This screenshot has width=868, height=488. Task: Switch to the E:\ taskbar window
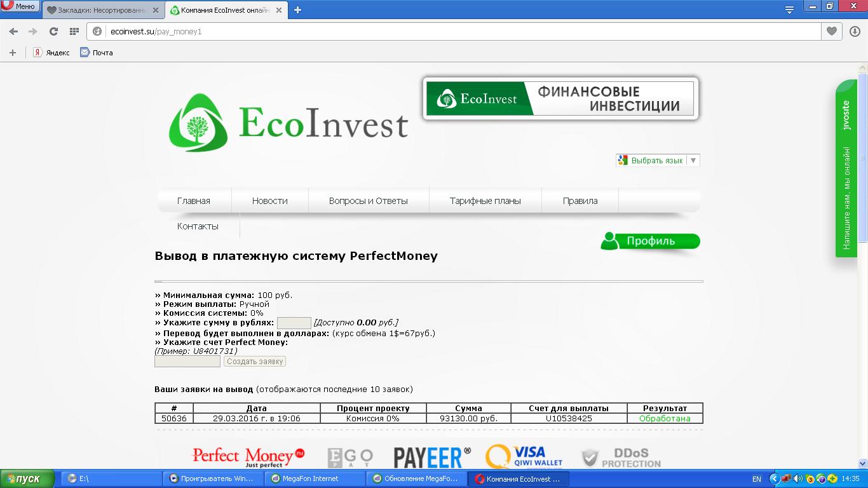(111, 478)
